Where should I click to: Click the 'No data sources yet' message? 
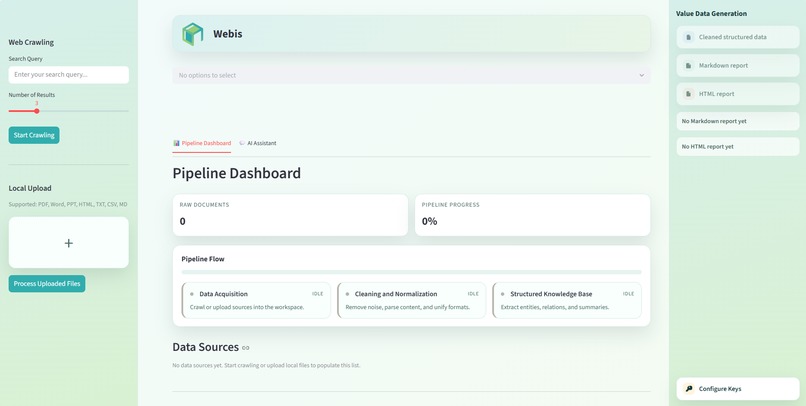(266, 365)
